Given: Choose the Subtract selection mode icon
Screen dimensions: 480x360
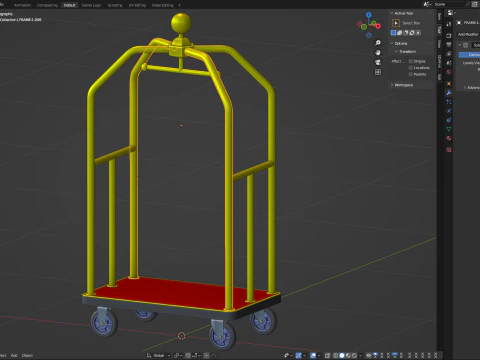Looking at the screenshot, I should [406, 33].
